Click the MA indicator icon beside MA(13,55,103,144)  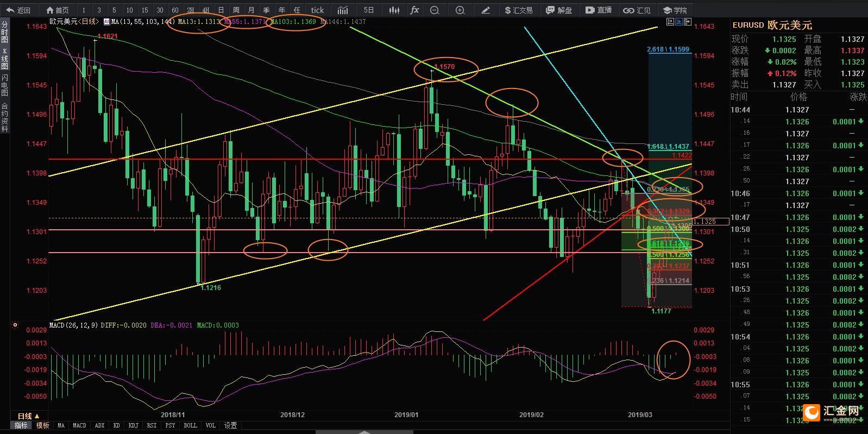pyautogui.click(x=106, y=22)
